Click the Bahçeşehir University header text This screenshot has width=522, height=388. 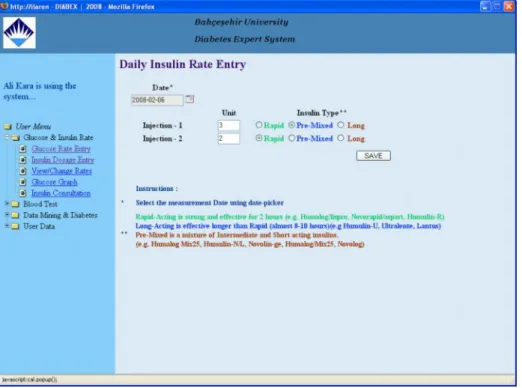[242, 22]
